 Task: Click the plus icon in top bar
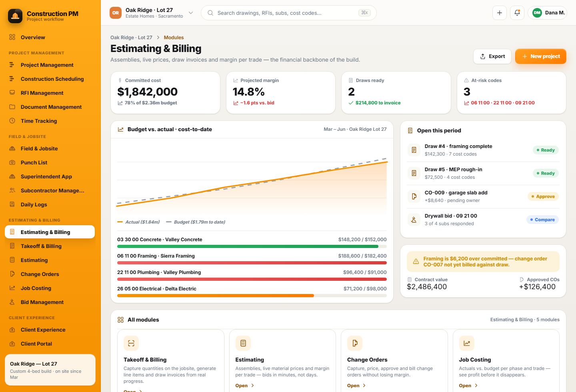pos(500,13)
